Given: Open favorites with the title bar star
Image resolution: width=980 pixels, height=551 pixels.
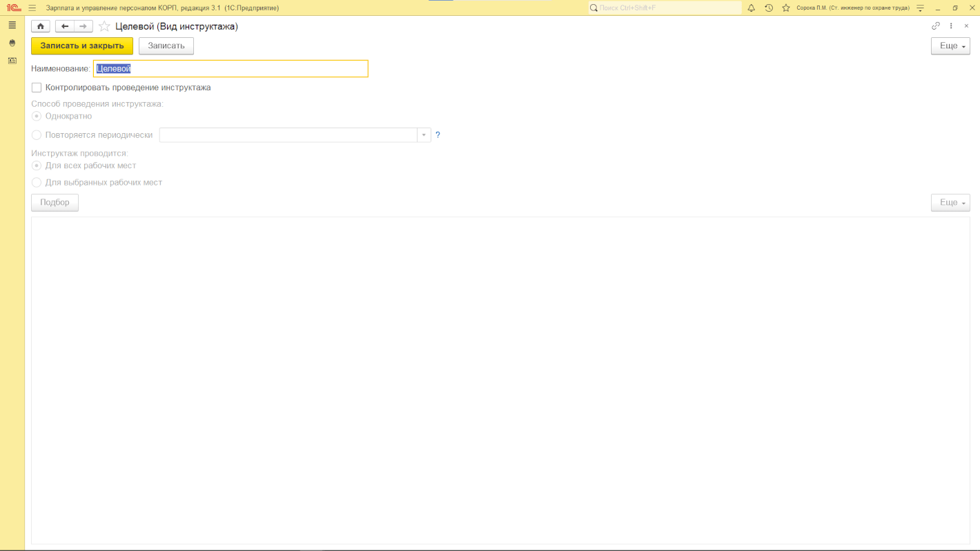Looking at the screenshot, I should pos(786,8).
